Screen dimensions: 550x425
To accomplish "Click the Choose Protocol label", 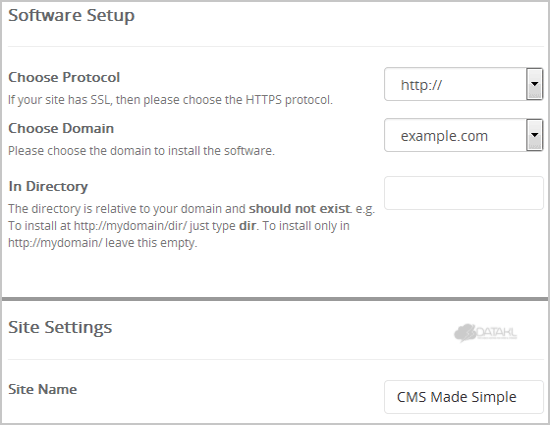I will pos(64,77).
